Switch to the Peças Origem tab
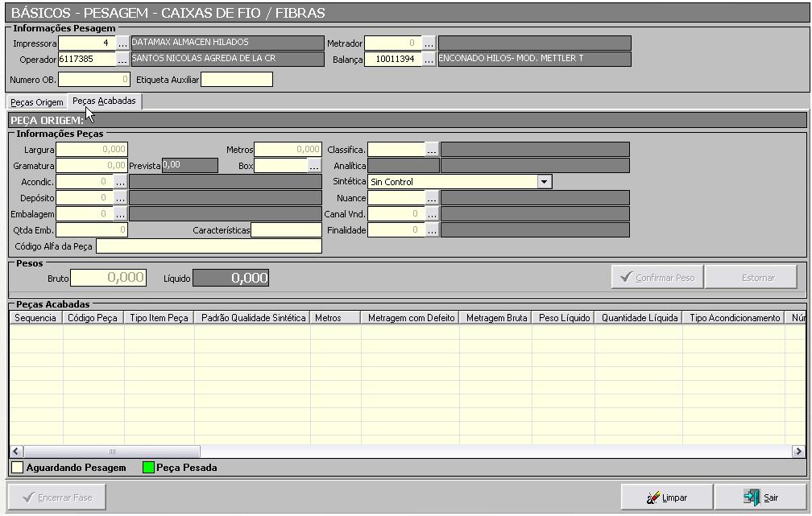This screenshot has height=516, width=812. [37, 102]
